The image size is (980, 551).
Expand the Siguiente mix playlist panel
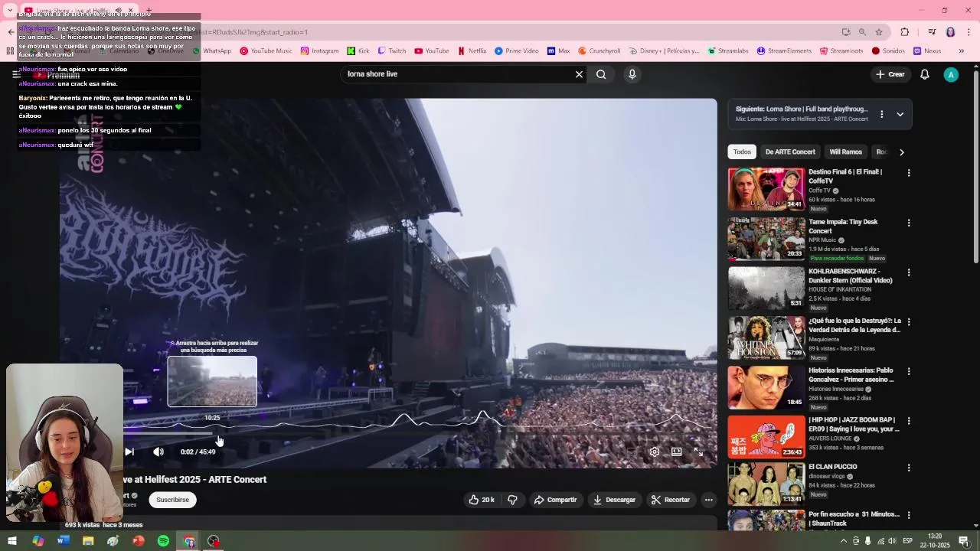(x=900, y=114)
